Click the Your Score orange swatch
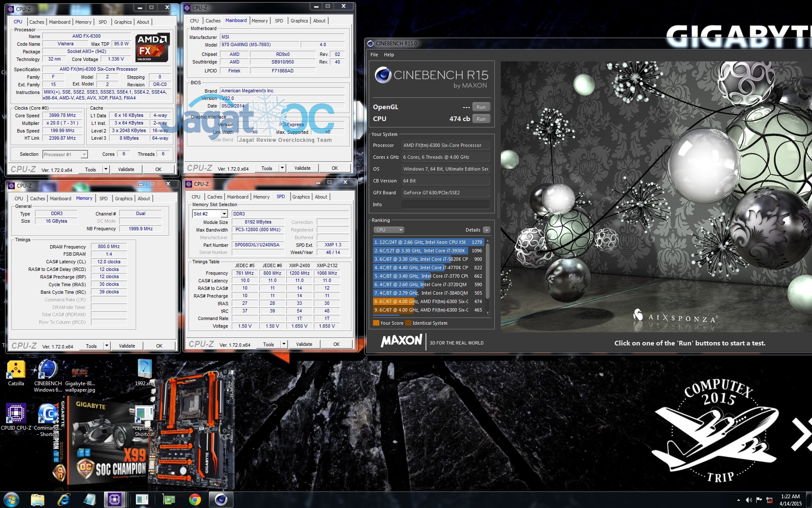The image size is (812, 508). (376, 323)
